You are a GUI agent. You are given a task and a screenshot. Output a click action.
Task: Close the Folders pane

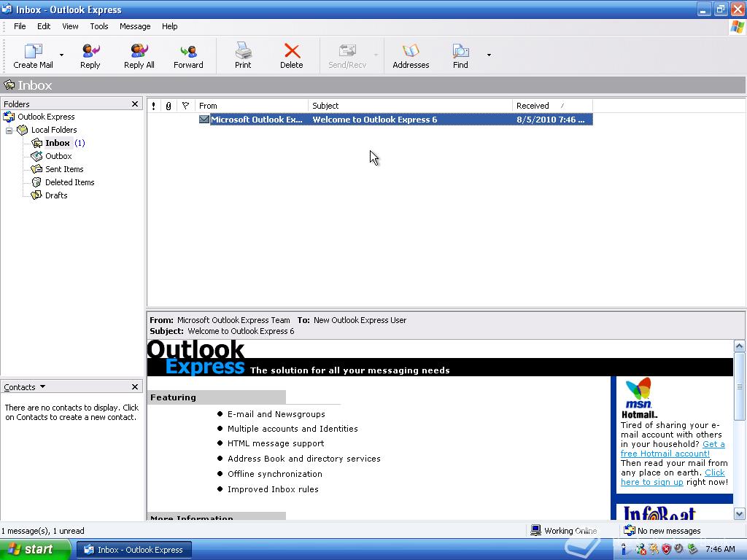pyautogui.click(x=135, y=104)
